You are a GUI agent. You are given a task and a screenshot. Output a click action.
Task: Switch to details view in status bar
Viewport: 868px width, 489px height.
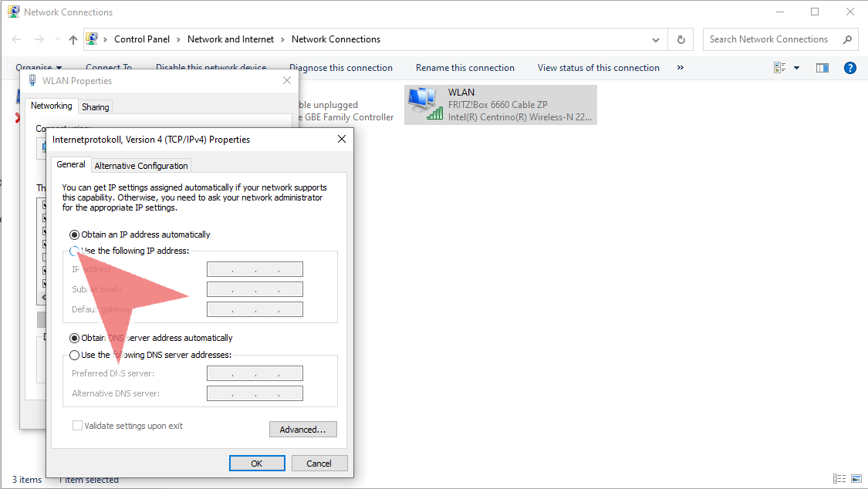pyautogui.click(x=839, y=479)
